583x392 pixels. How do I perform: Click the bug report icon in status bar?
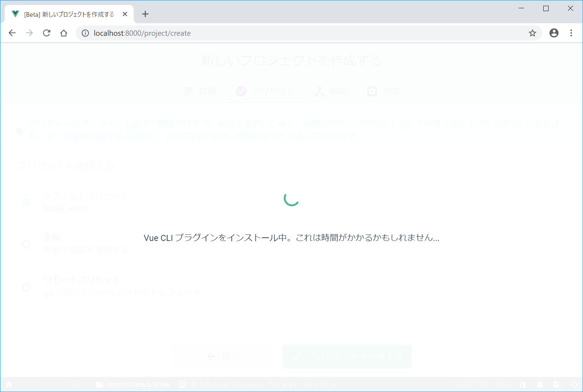tap(540, 384)
